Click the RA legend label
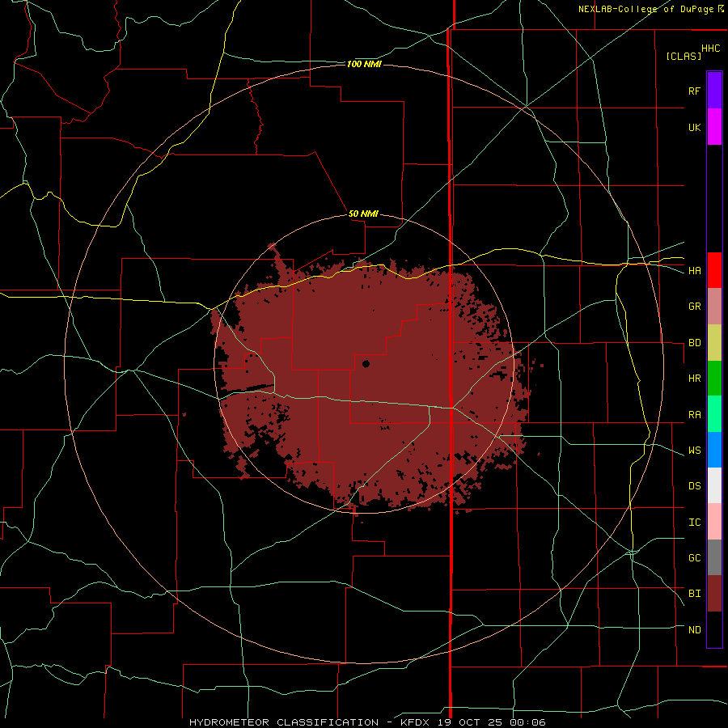Viewport: 728px width, 728px height. tap(694, 415)
